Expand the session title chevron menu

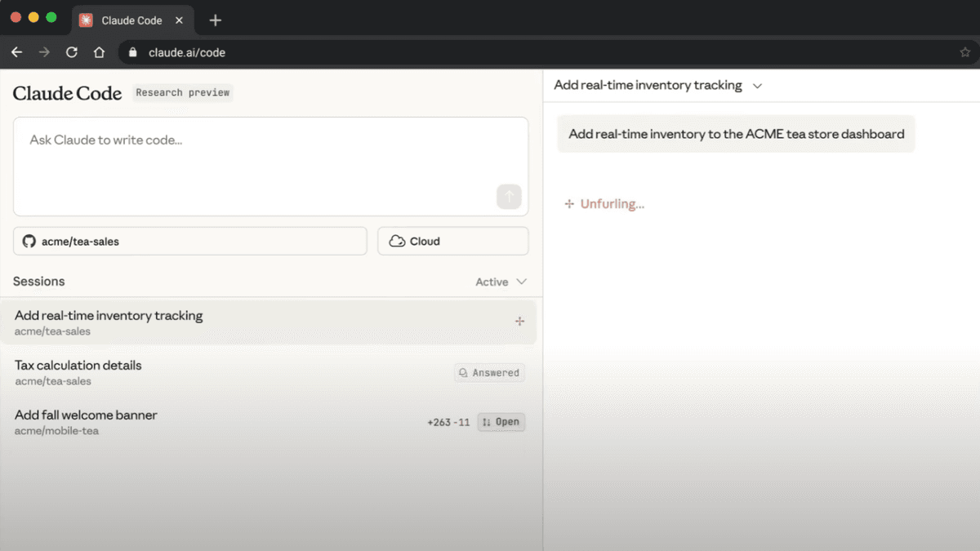pyautogui.click(x=757, y=86)
